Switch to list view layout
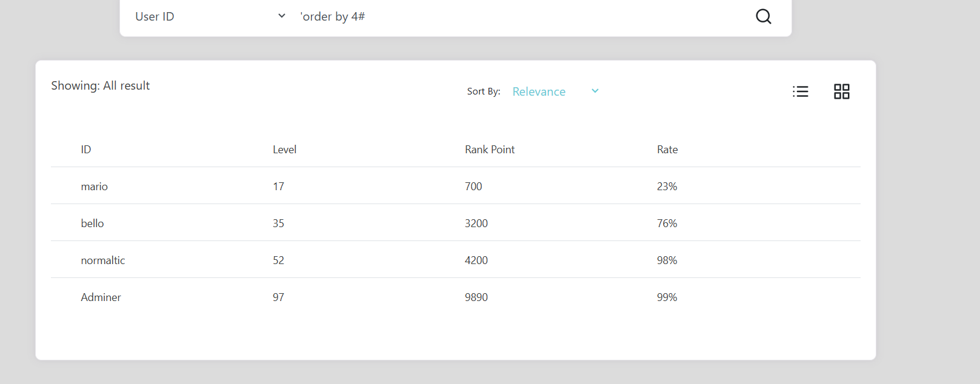Image resolution: width=980 pixels, height=384 pixels. (801, 91)
